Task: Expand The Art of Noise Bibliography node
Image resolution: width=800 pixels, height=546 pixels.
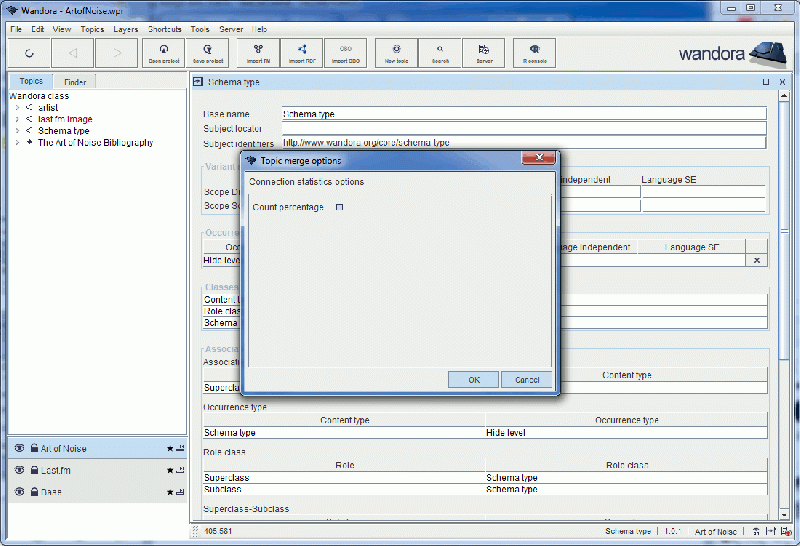Action: [17, 143]
